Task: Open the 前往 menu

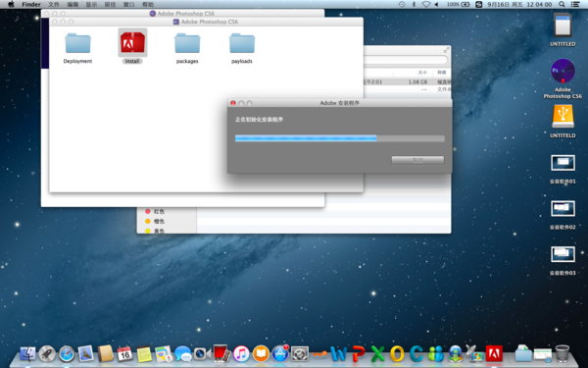Action: pos(110,5)
